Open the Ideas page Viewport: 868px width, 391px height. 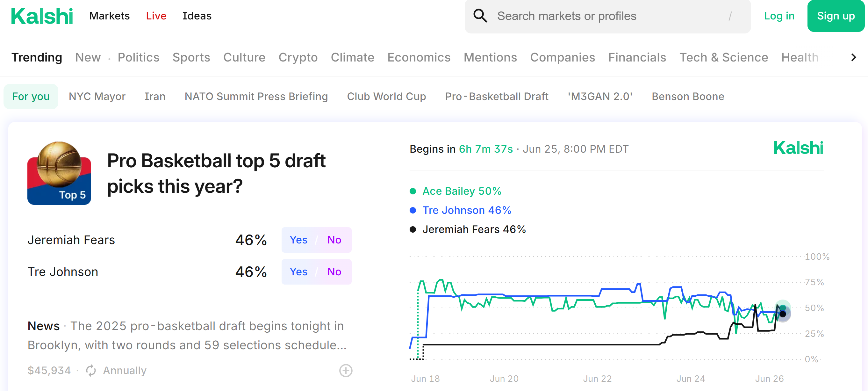197,16
